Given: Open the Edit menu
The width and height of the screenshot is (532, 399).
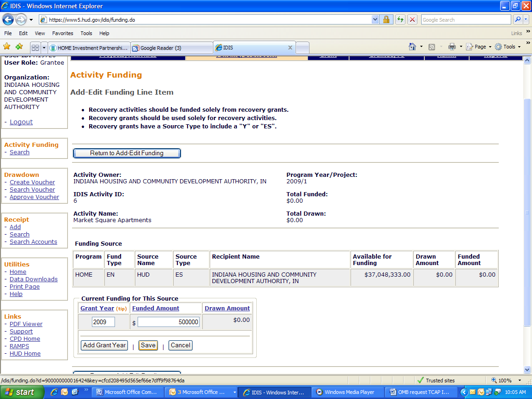Looking at the screenshot, I should [x=23, y=33].
